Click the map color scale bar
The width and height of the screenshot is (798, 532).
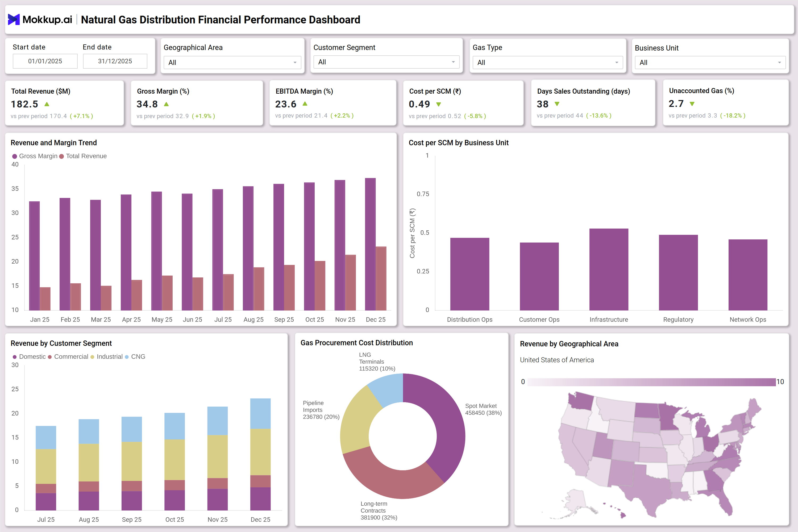click(x=652, y=382)
